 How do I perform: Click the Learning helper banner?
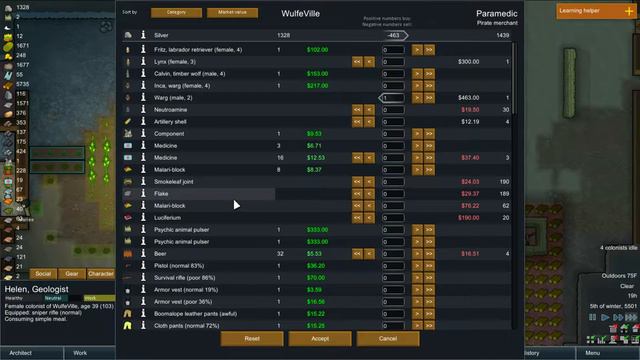[597, 11]
